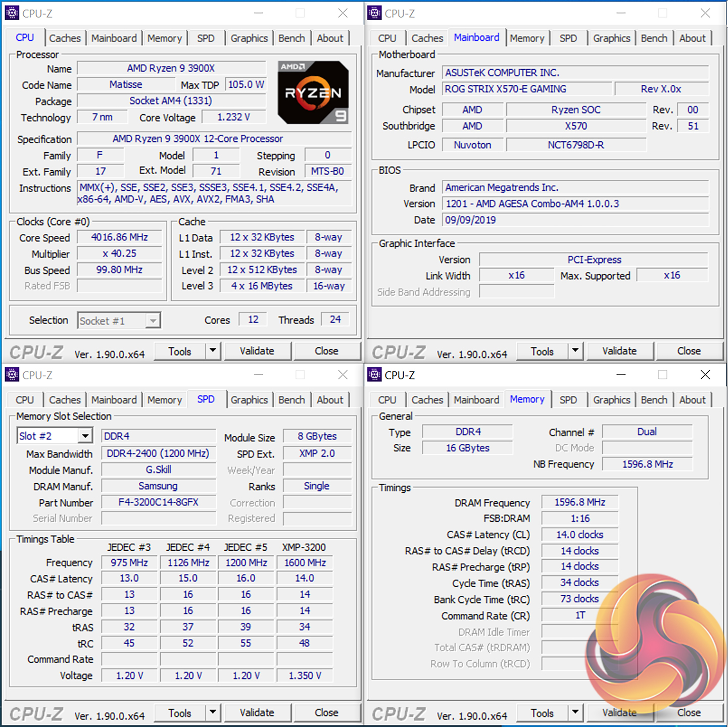
Task: Open the Slot #2 memory slot dropdown
Action: point(85,436)
